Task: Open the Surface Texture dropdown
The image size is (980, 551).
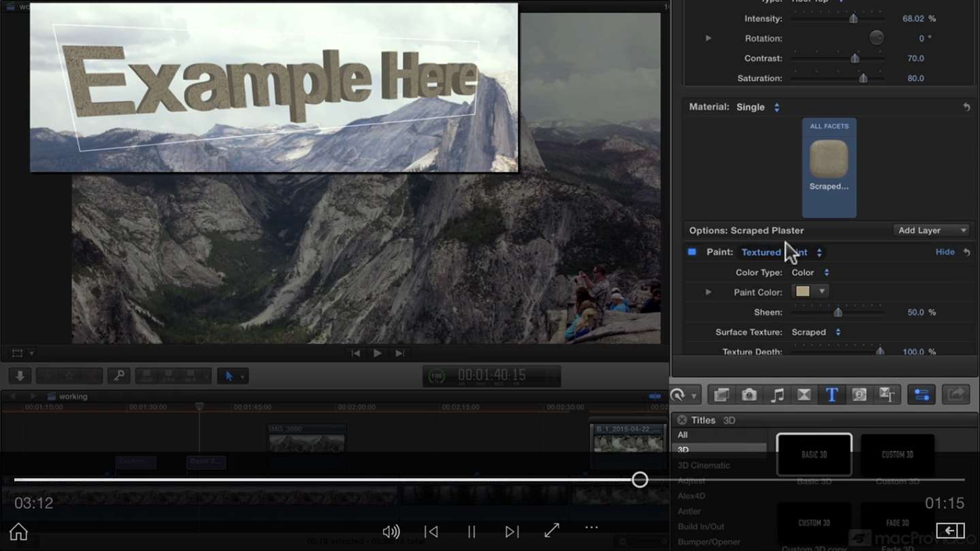Action: pyautogui.click(x=817, y=332)
